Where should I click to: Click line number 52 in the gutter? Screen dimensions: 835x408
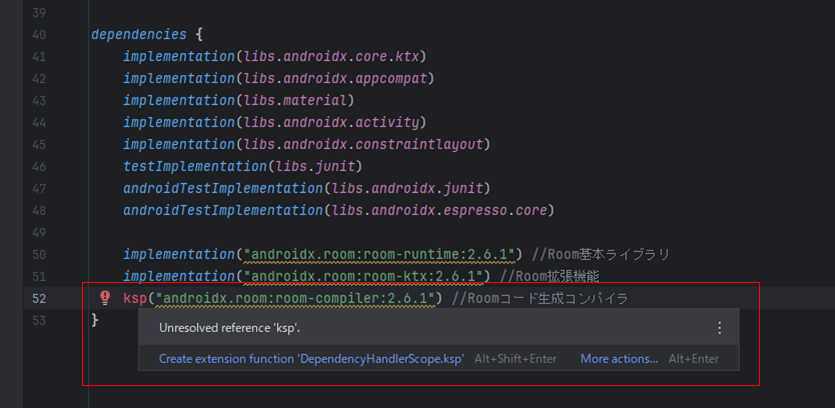pyautogui.click(x=39, y=298)
